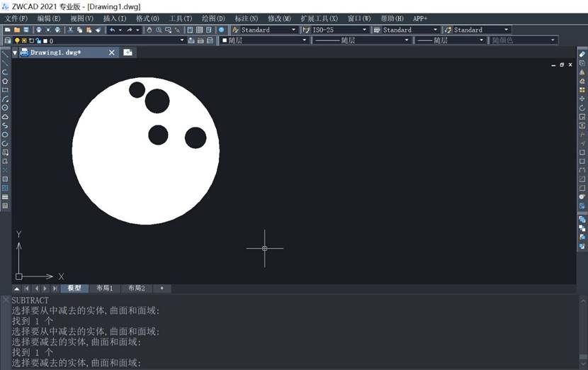The width and height of the screenshot is (588, 370).
Task: Select the Rectangle draw tool
Action: pyautogui.click(x=5, y=90)
